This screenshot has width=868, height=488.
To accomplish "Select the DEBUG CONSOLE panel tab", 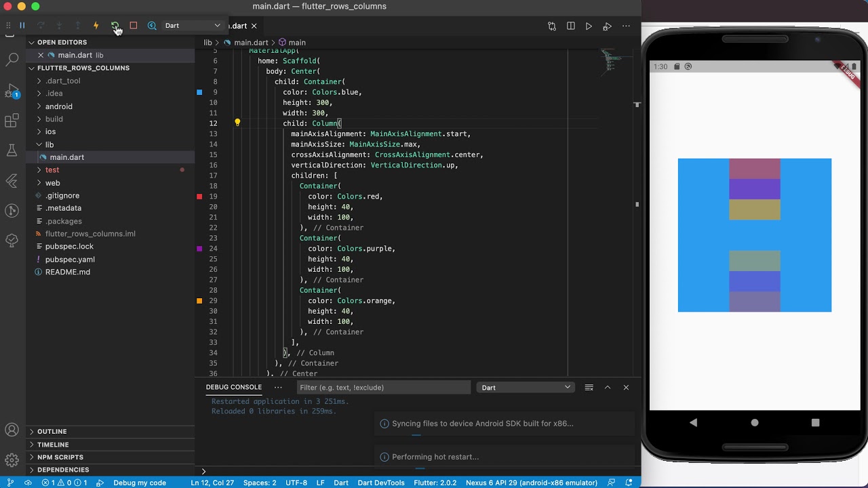I will 233,388.
